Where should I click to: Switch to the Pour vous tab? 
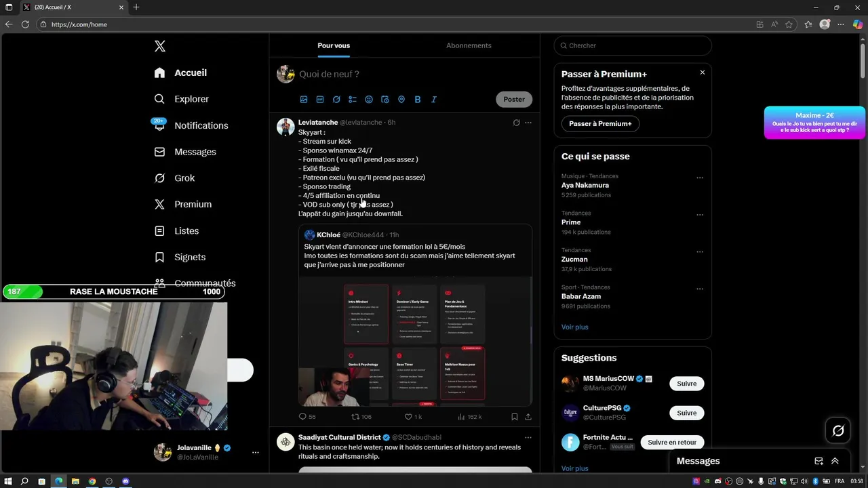point(334,45)
